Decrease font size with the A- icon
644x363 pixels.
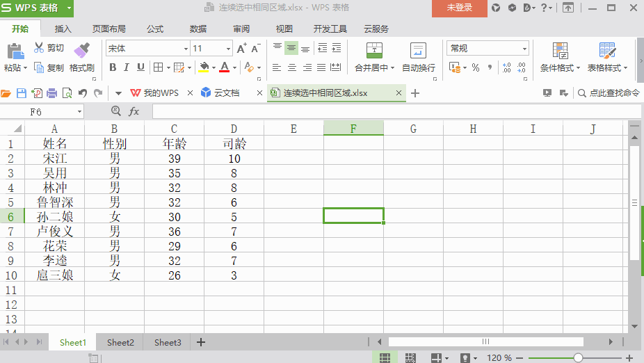click(255, 49)
